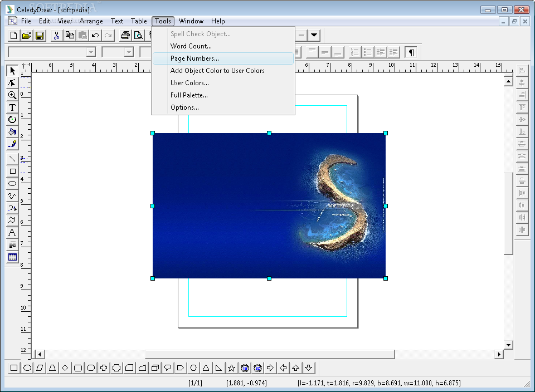Open the Help menu

tap(218, 21)
